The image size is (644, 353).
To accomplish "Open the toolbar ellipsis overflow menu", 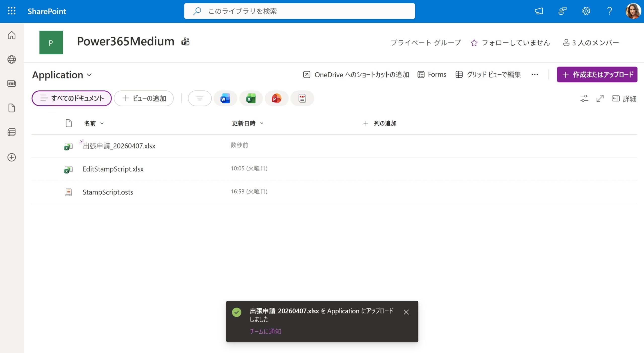I will (535, 75).
